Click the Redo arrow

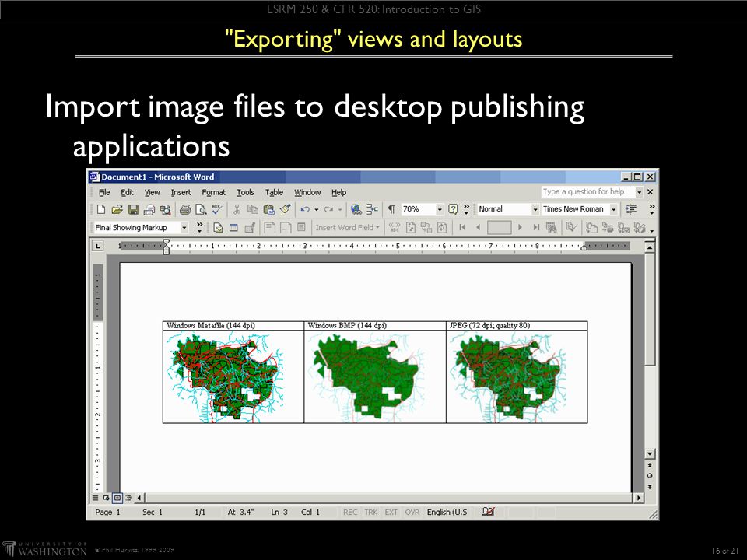[x=328, y=209]
